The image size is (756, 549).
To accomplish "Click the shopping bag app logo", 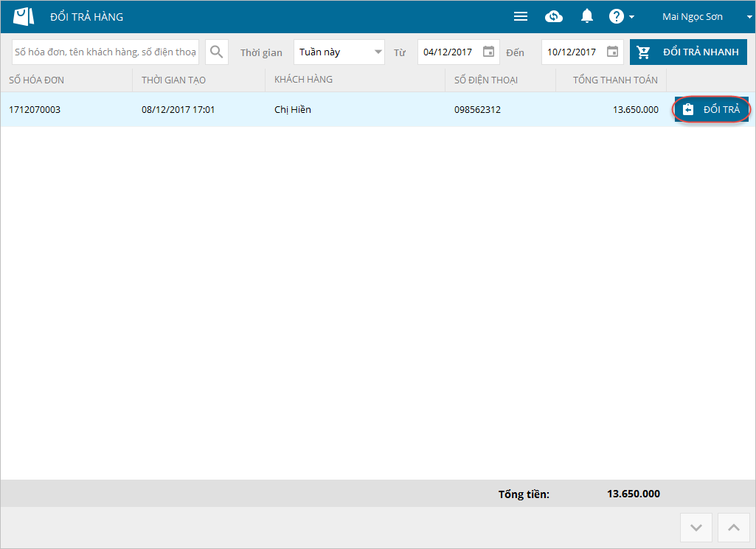I will point(23,16).
